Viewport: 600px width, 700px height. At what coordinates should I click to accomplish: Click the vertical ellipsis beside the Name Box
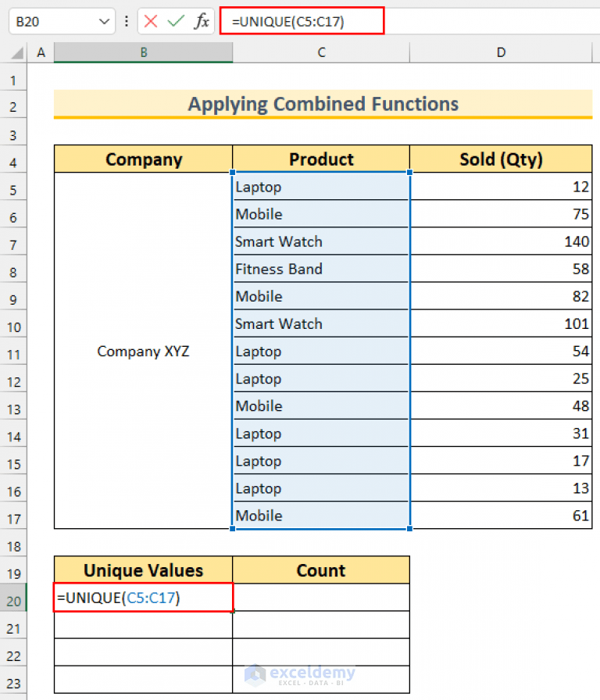(125, 21)
